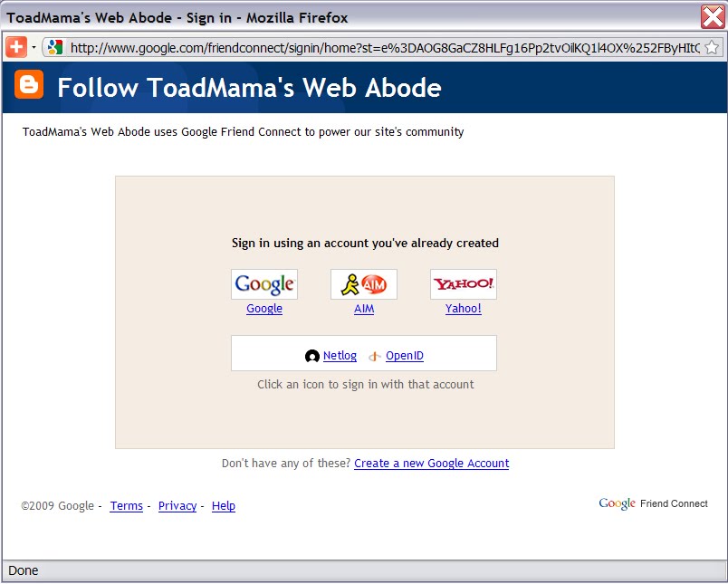
Task: Open dropdown arrow beside the plus icon
Action: (34, 47)
